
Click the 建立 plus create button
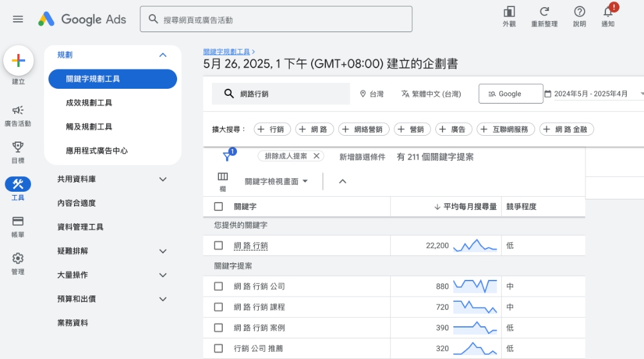click(x=19, y=60)
